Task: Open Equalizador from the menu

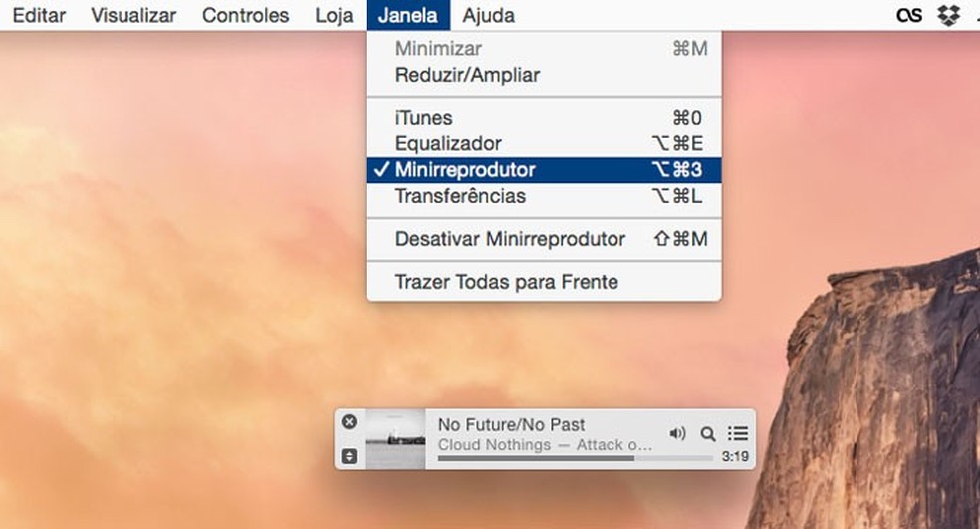Action: pyautogui.click(x=544, y=143)
